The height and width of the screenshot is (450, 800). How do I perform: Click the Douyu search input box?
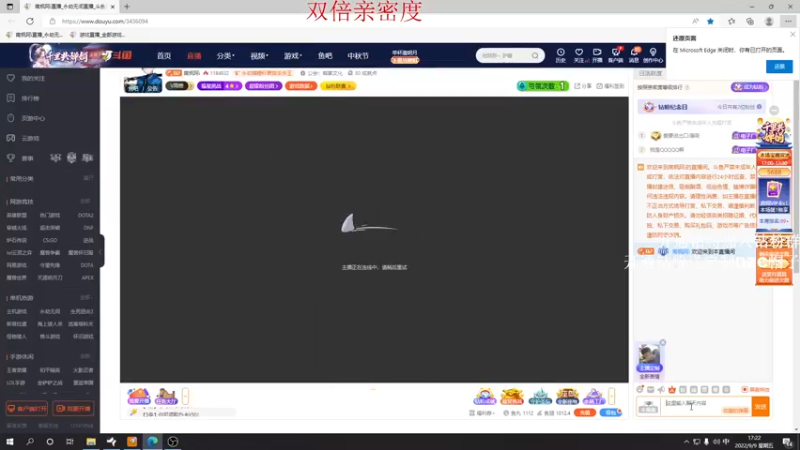[504, 56]
